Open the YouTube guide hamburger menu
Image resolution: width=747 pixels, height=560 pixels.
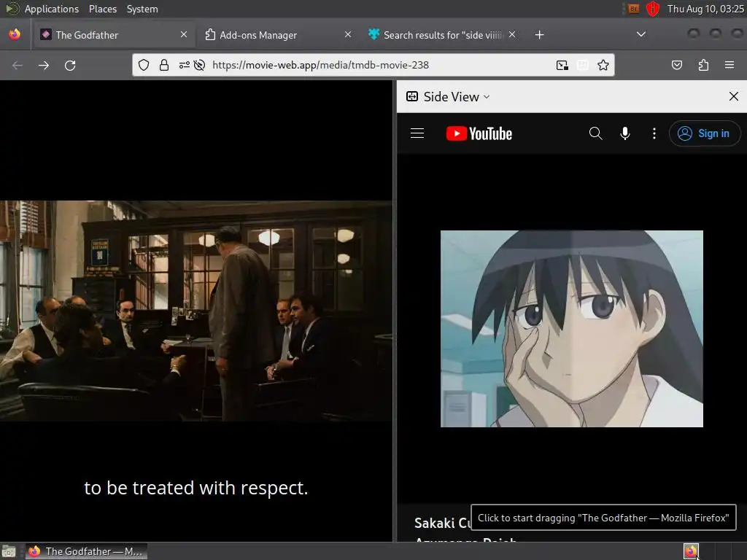pos(417,133)
